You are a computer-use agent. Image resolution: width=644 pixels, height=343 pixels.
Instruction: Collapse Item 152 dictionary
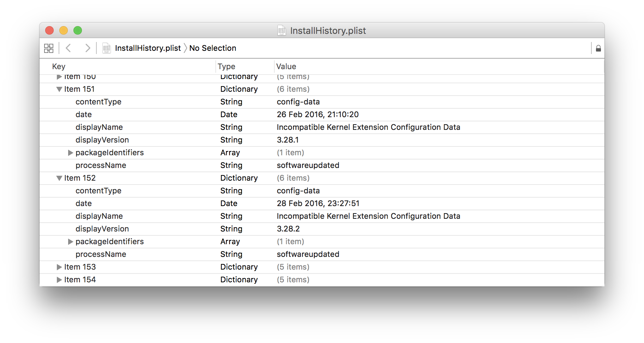click(59, 178)
